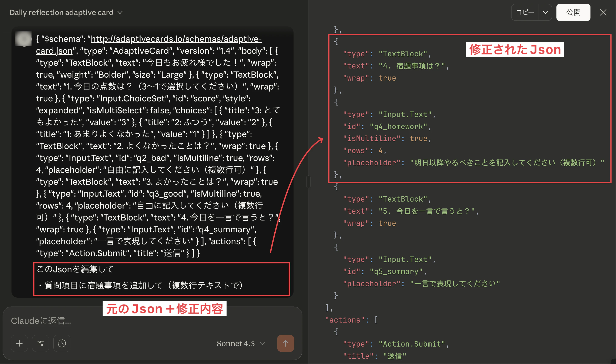Click the 元のJson＋修正内容 annotation label
Screen dimensions: 616x364
pyautogui.click(x=164, y=309)
